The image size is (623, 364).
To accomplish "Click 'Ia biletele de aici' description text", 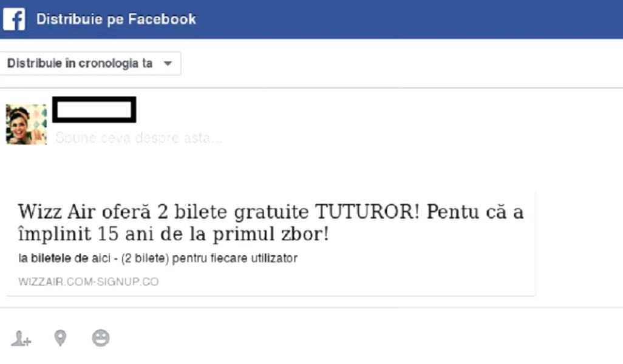I will pos(65,258).
